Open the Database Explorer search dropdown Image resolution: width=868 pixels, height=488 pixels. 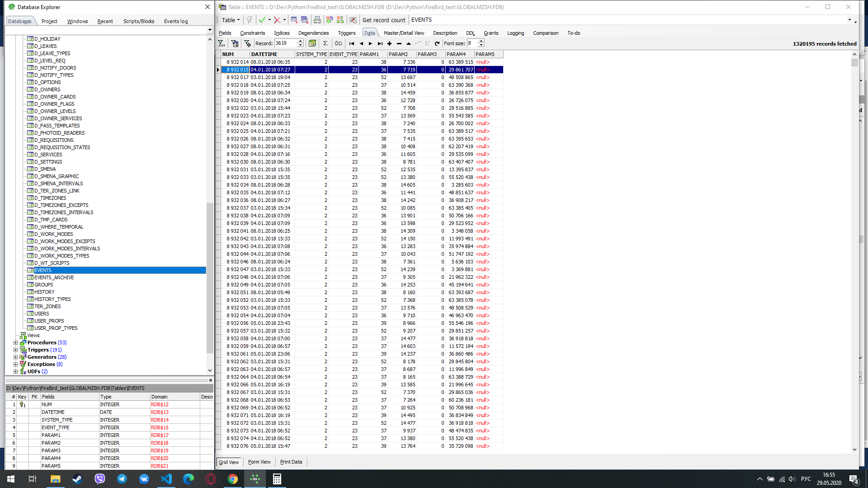point(209,30)
